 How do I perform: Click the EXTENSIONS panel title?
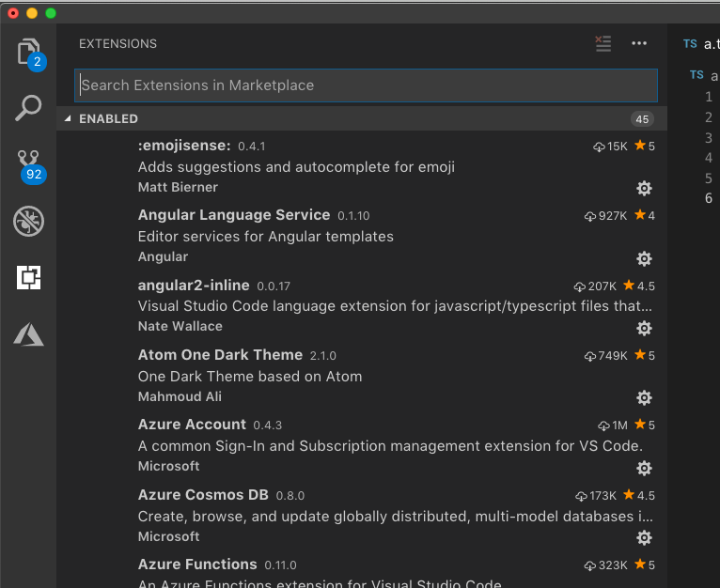coord(117,43)
